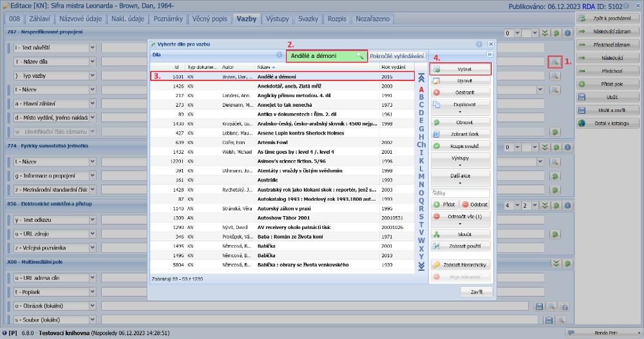The width and height of the screenshot is (644, 339).
Task: Expand the Výstupy dropdown button
Action: pos(460,160)
